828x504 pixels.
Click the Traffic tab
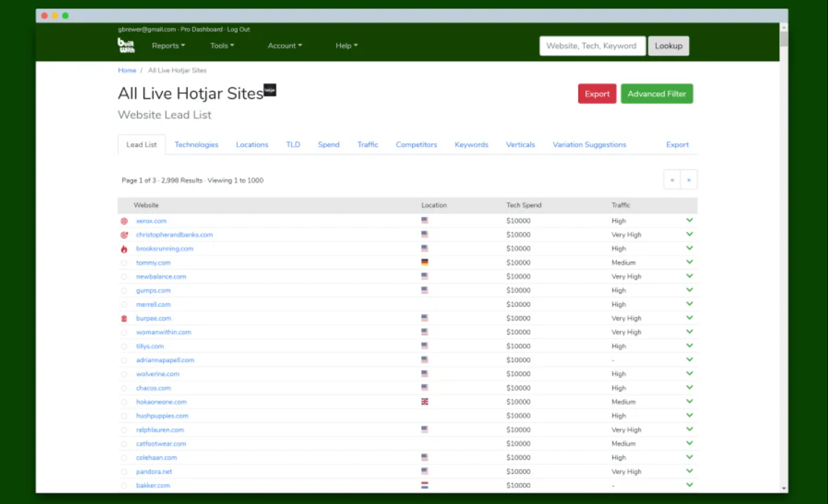click(368, 144)
